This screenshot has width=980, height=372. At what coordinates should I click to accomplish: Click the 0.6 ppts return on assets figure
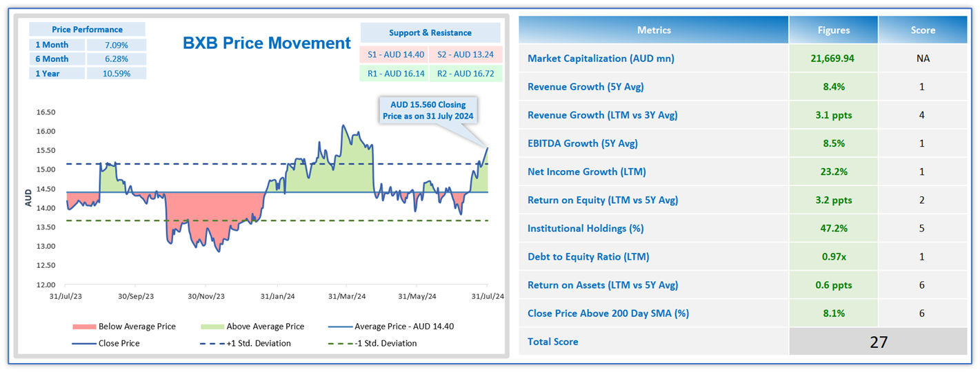tap(833, 285)
